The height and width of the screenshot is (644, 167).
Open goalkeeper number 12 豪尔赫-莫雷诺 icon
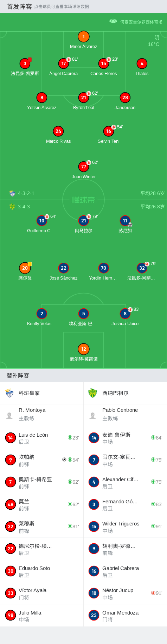(83, 349)
